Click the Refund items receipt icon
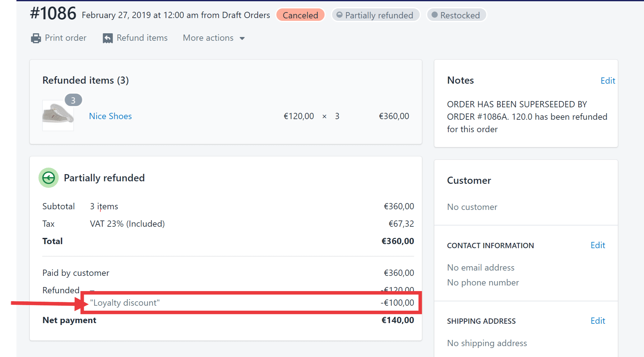Screen dimensions: 644x357 pos(108,38)
